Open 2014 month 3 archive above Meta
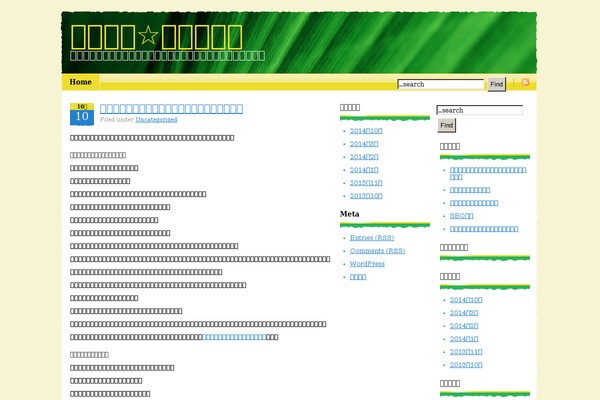 click(x=364, y=144)
